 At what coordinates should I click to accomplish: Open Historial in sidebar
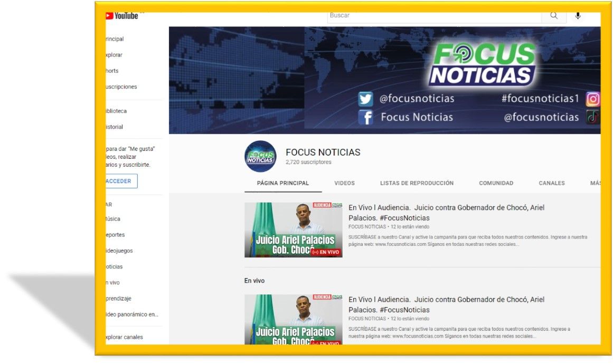114,127
